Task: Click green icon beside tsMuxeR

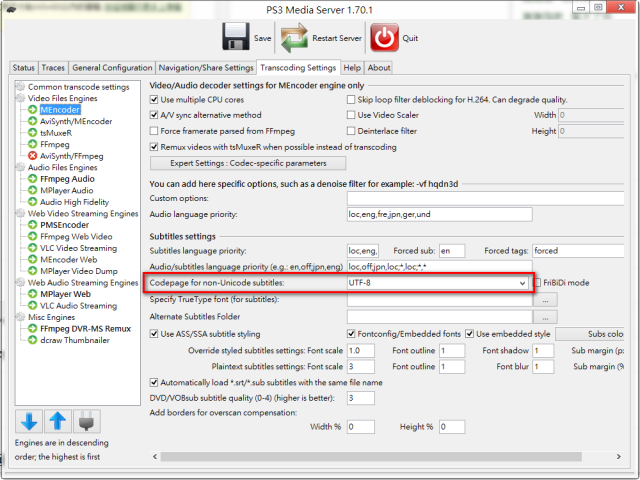Action: (33, 133)
